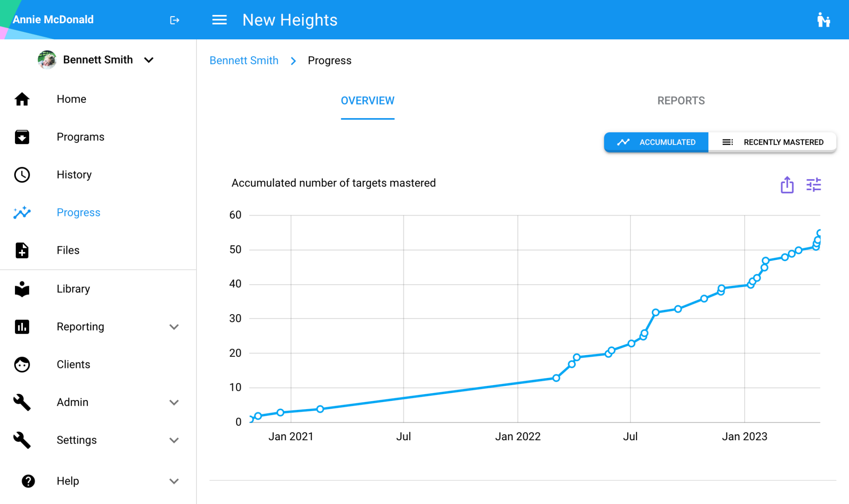Expand the Settings submenu
849x504 pixels.
pos(174,440)
